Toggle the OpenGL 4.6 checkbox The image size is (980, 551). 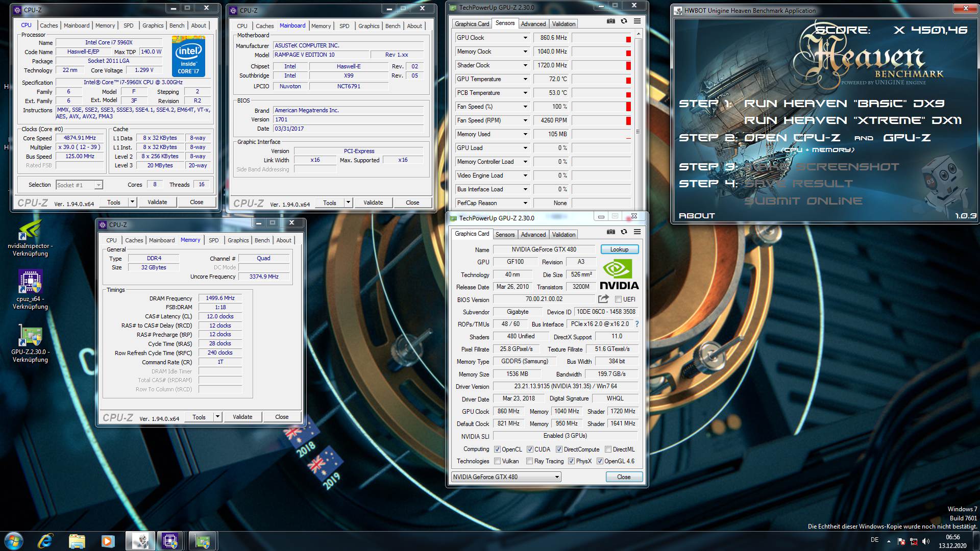(600, 461)
